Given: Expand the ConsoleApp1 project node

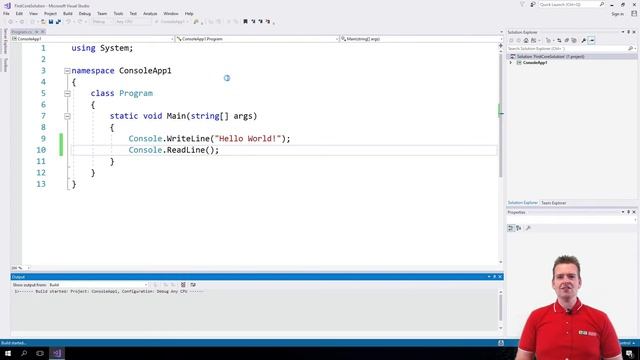Looking at the screenshot, I should pyautogui.click(x=511, y=63).
